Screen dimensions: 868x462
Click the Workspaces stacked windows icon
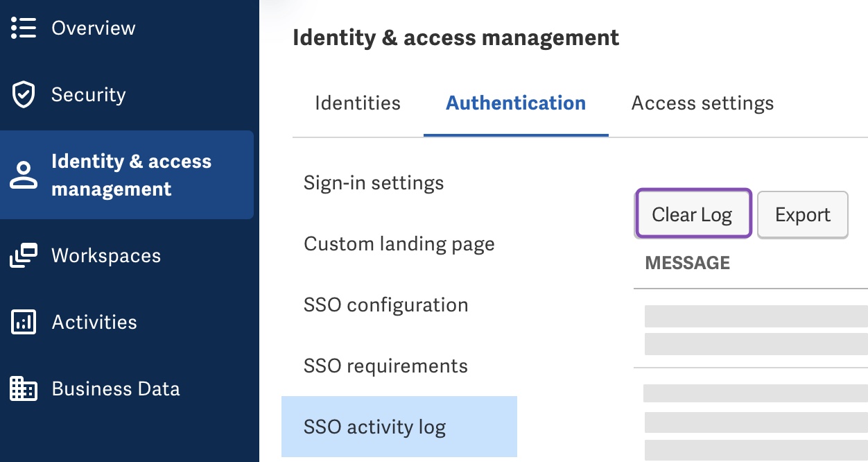[x=24, y=255]
